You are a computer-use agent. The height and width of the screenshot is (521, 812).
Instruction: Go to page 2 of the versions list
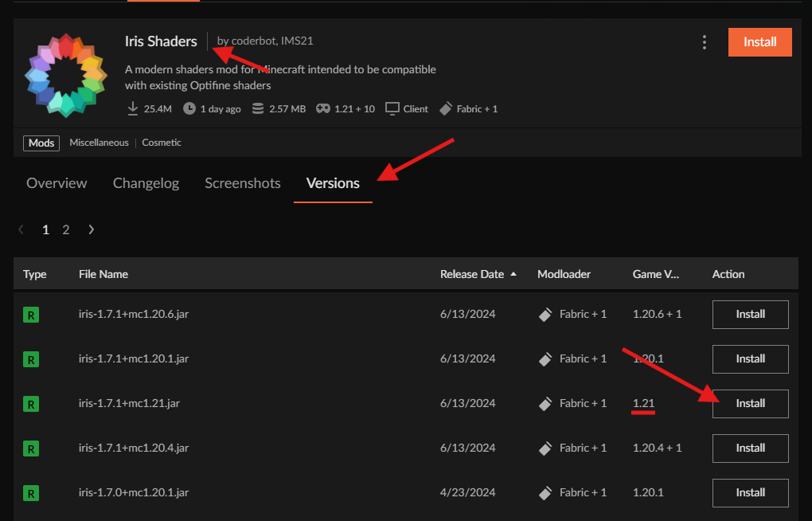pyautogui.click(x=66, y=229)
